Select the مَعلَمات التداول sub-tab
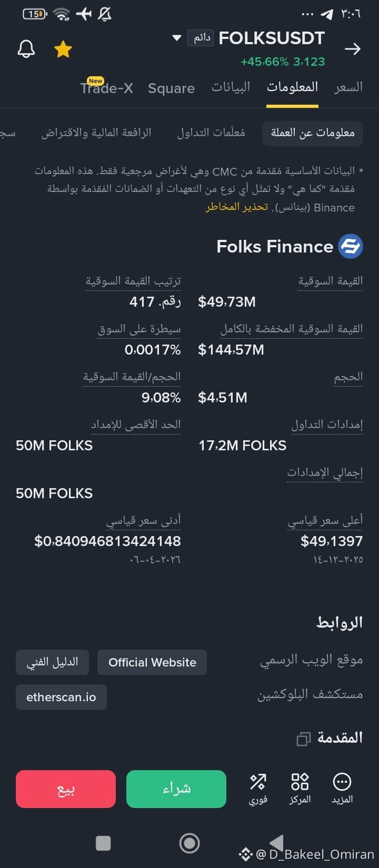Viewport: 379px width, 868px height. pos(211,133)
